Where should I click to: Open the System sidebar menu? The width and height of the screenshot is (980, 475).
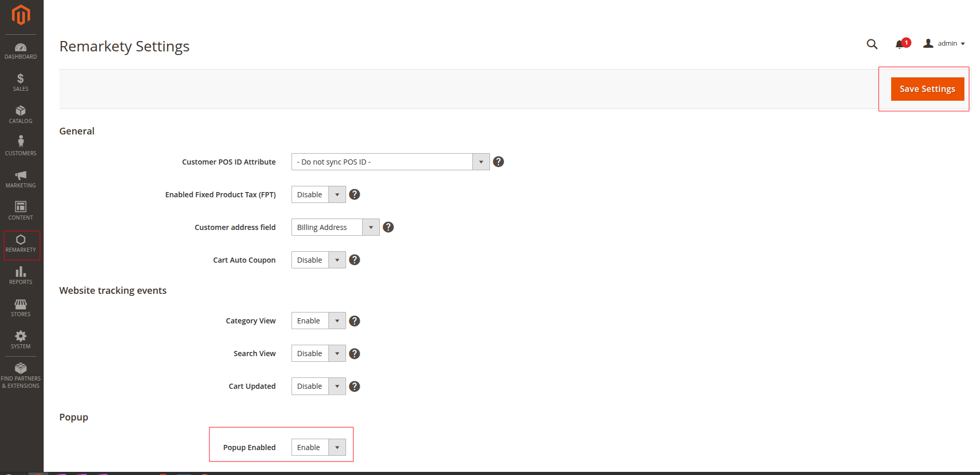point(21,341)
